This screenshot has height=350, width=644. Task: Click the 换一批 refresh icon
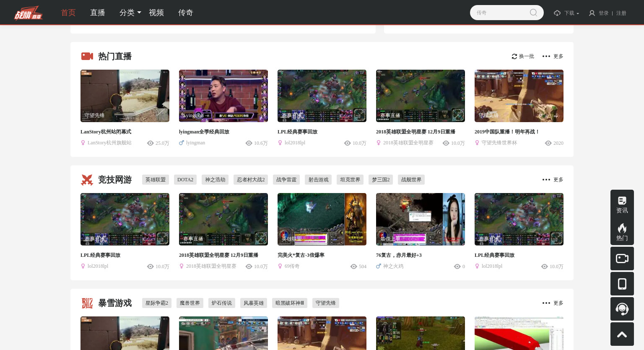click(514, 56)
